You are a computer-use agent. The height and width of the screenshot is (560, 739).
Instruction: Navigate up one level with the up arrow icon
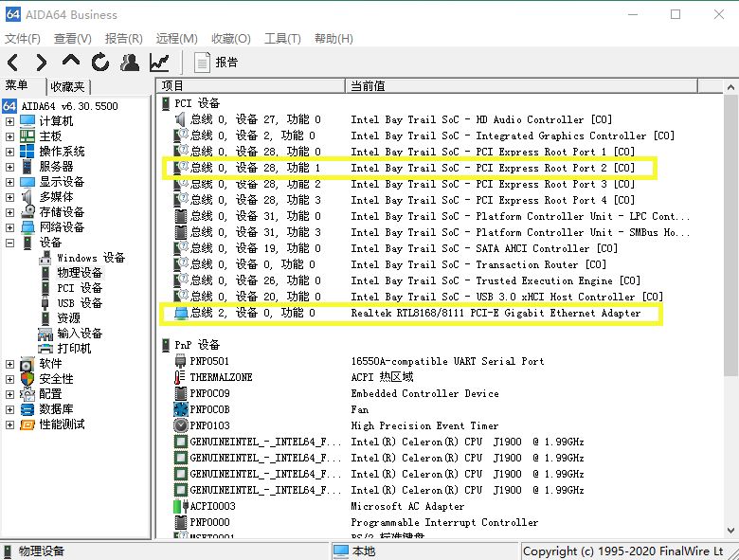coord(71,62)
